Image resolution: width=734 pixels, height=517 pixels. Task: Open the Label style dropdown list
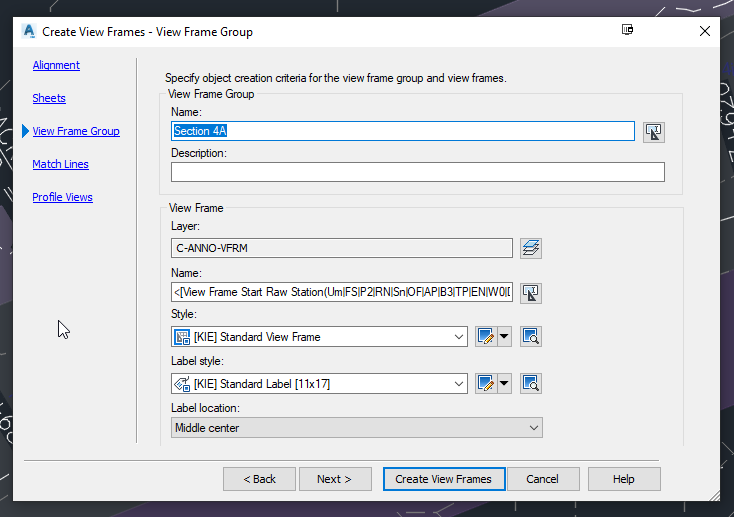[x=459, y=384]
